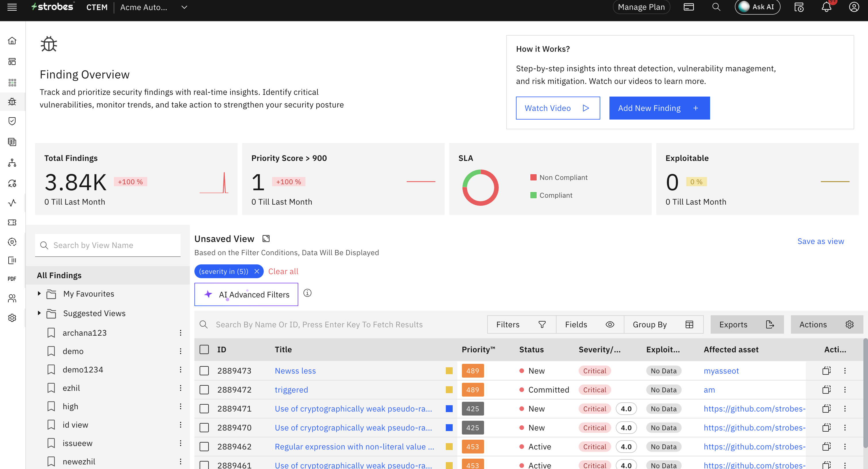This screenshot has width=868, height=469.
Task: Select checkbox for finding 2889471
Action: point(204,409)
